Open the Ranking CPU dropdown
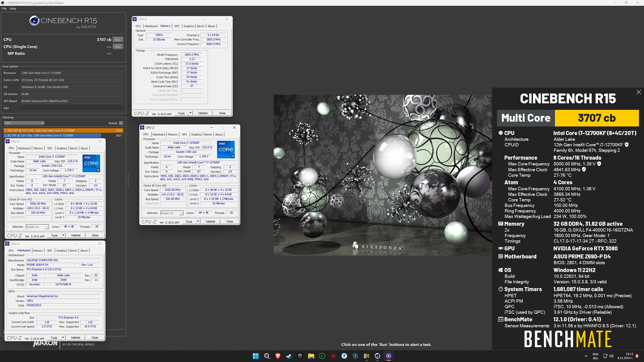This screenshot has height=362, width=644. (x=24, y=123)
